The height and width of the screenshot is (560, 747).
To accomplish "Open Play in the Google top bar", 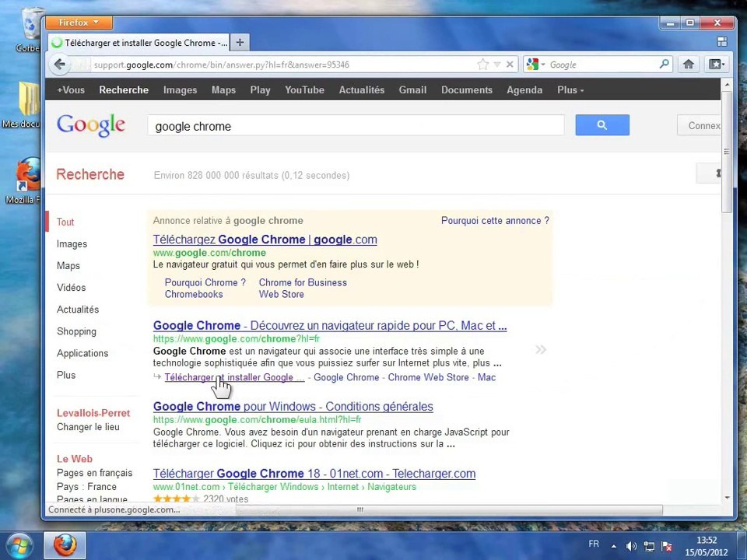I will point(260,90).
